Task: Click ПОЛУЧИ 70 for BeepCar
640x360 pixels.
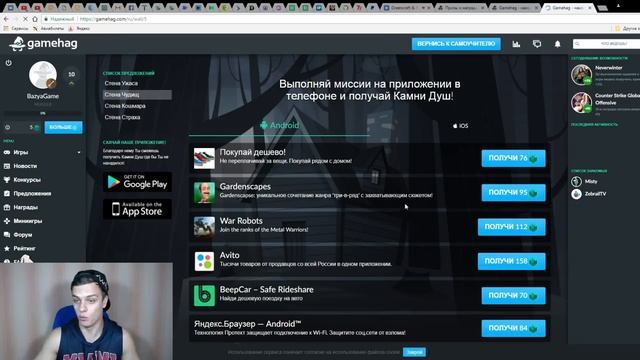Action: pyautogui.click(x=513, y=296)
